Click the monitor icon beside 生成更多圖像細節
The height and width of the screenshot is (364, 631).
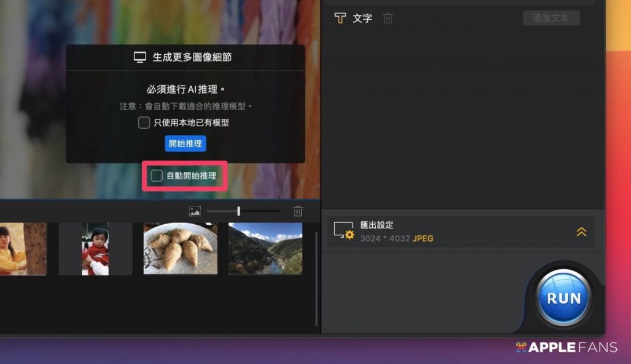140,57
